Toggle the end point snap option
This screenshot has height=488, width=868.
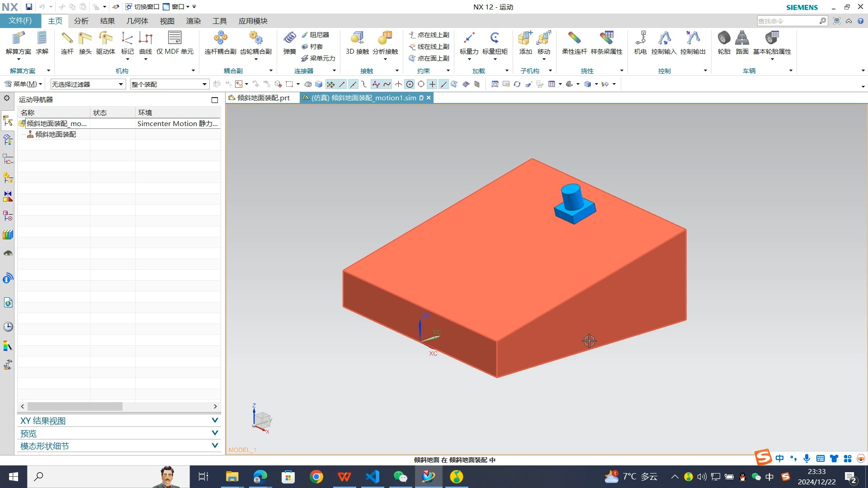click(x=342, y=84)
